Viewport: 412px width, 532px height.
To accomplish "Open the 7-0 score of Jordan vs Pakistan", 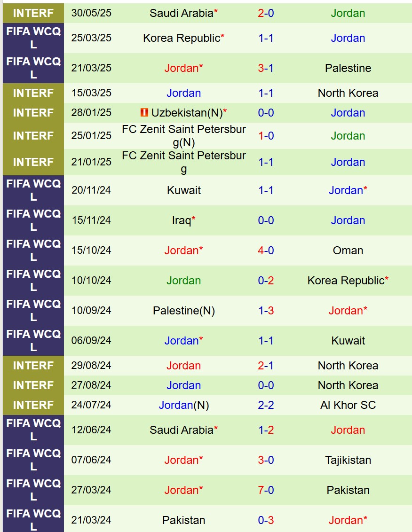I will click(266, 490).
